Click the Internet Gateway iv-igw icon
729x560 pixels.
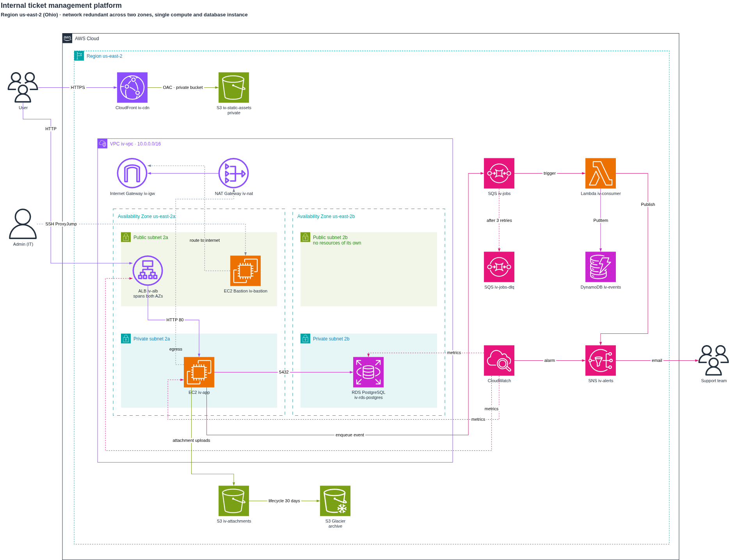[132, 173]
